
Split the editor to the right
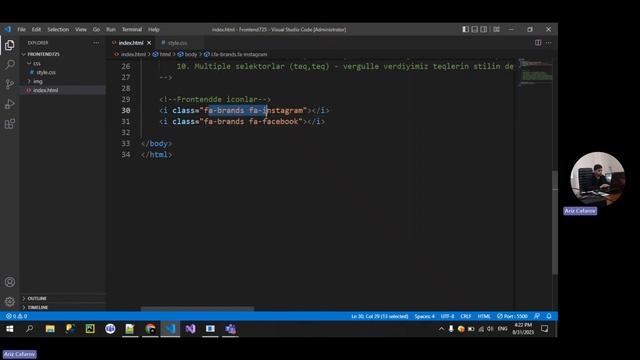538,42
